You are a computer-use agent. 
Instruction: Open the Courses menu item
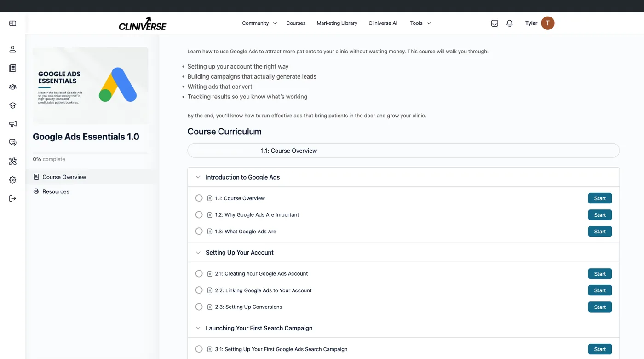click(296, 23)
